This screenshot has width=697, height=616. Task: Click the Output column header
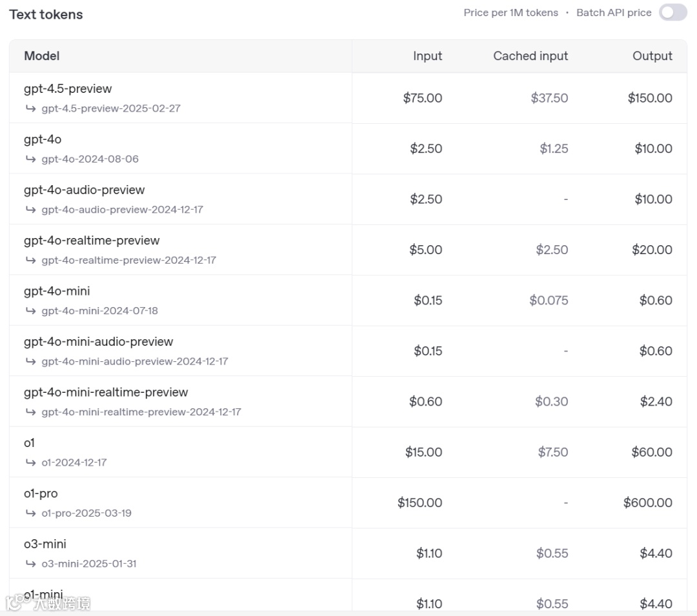pyautogui.click(x=652, y=56)
